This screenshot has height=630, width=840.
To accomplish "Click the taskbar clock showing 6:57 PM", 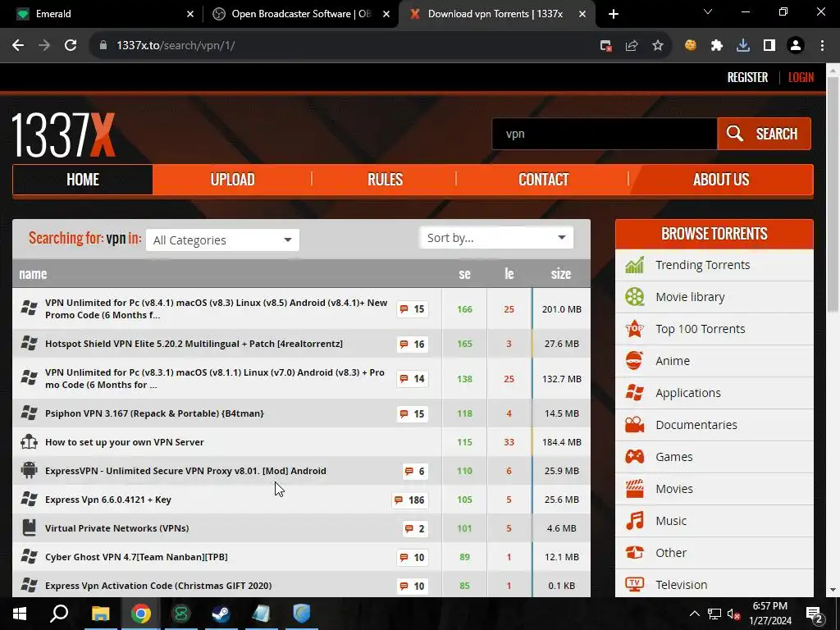I will [769, 614].
